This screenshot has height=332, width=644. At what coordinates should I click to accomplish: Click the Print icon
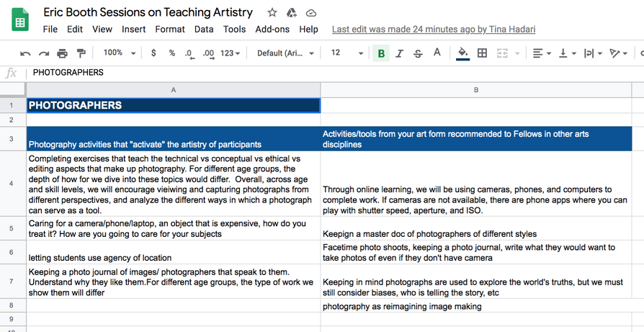pyautogui.click(x=62, y=53)
